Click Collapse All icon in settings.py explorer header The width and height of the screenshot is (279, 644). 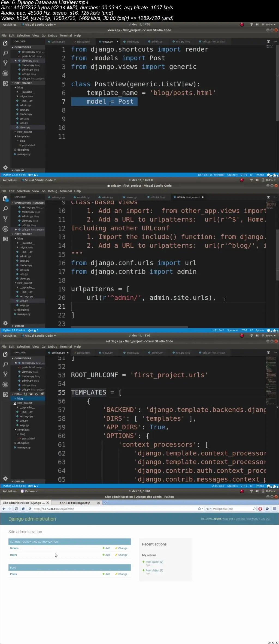point(42,394)
